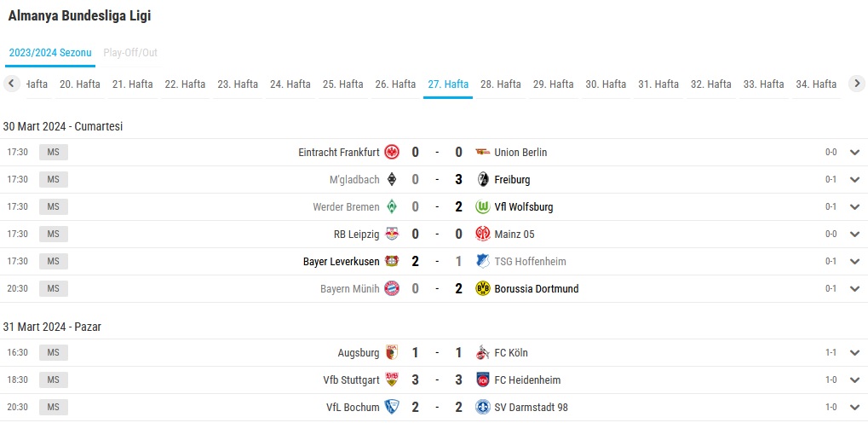Switch to the 28. Hafta tab
The height and width of the screenshot is (423, 868).
(500, 84)
